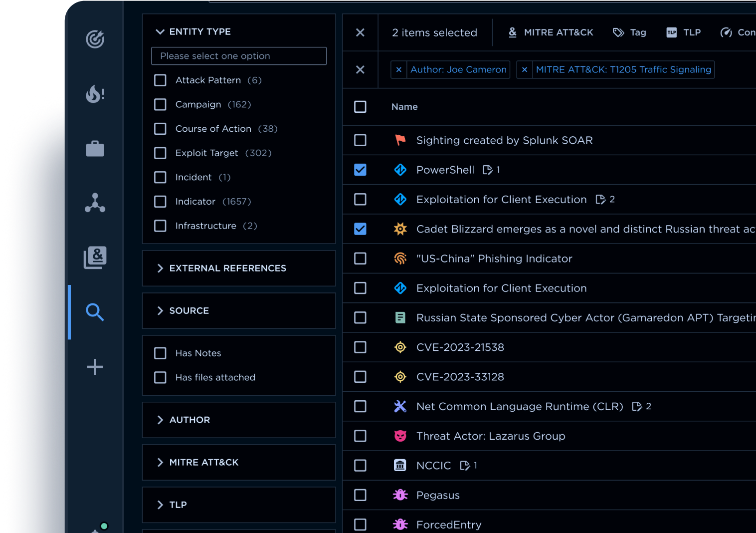This screenshot has height=533, width=756.
Task: Click the CVE-2023-33128 target icon
Action: [x=400, y=377]
